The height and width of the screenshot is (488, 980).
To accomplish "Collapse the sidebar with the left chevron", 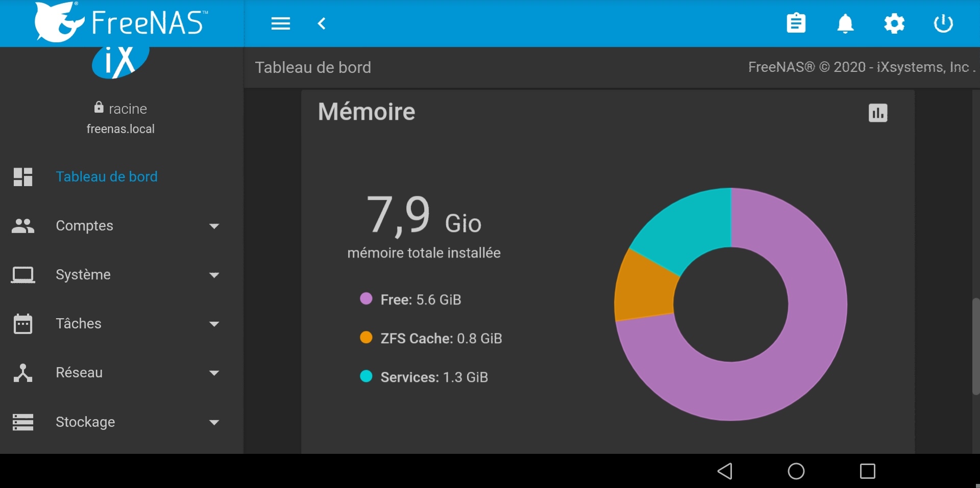I will pyautogui.click(x=322, y=23).
